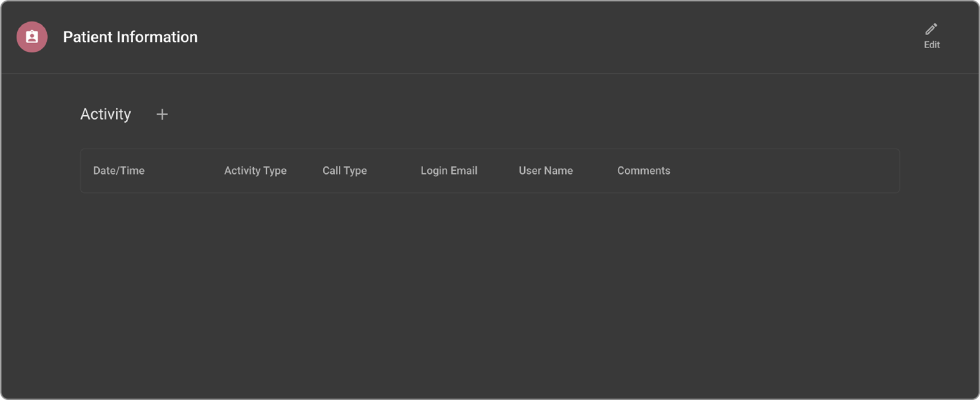Click the Patient Information title

pyautogui.click(x=130, y=37)
